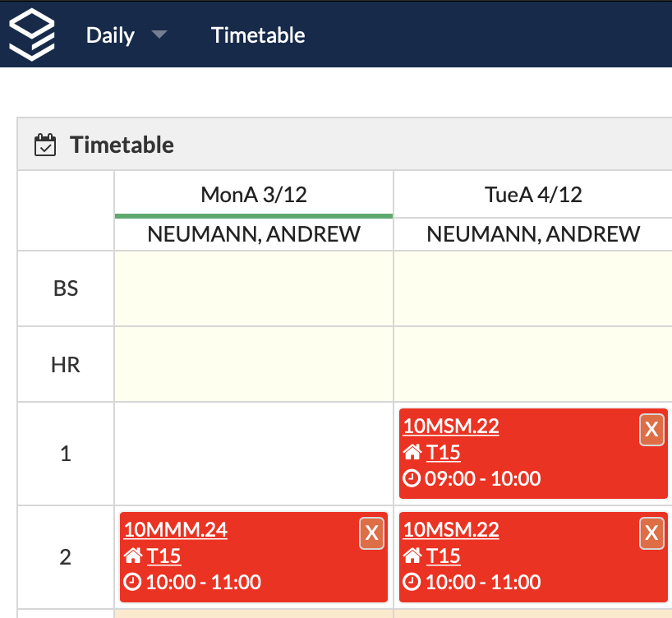This screenshot has height=618, width=672.
Task: Click the clock icon in TueA period 2
Action: pyautogui.click(x=412, y=583)
